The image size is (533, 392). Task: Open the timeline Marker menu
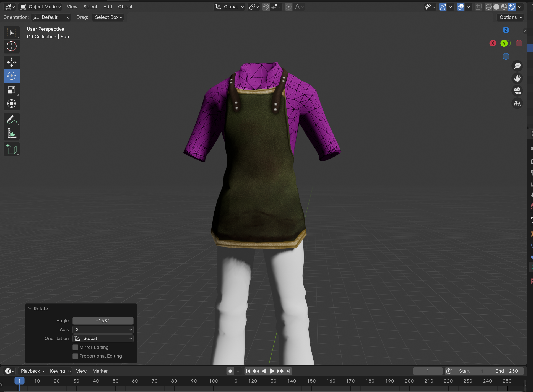point(100,371)
